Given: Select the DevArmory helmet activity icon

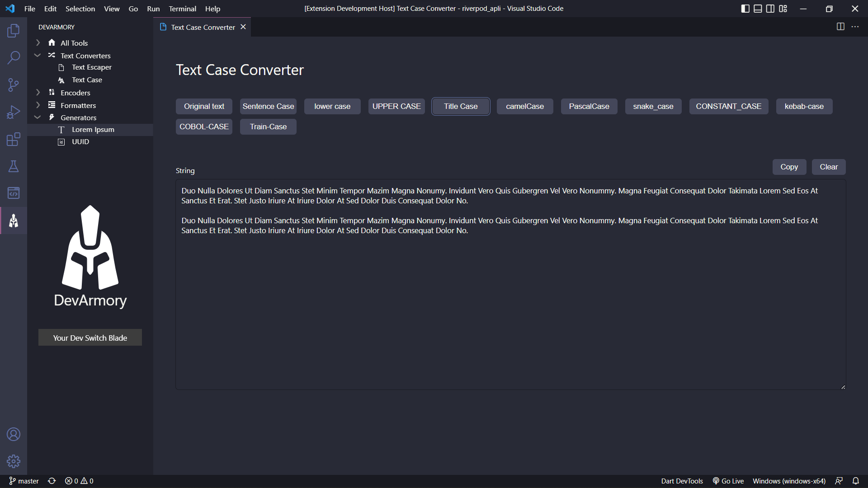Looking at the screenshot, I should click(14, 221).
